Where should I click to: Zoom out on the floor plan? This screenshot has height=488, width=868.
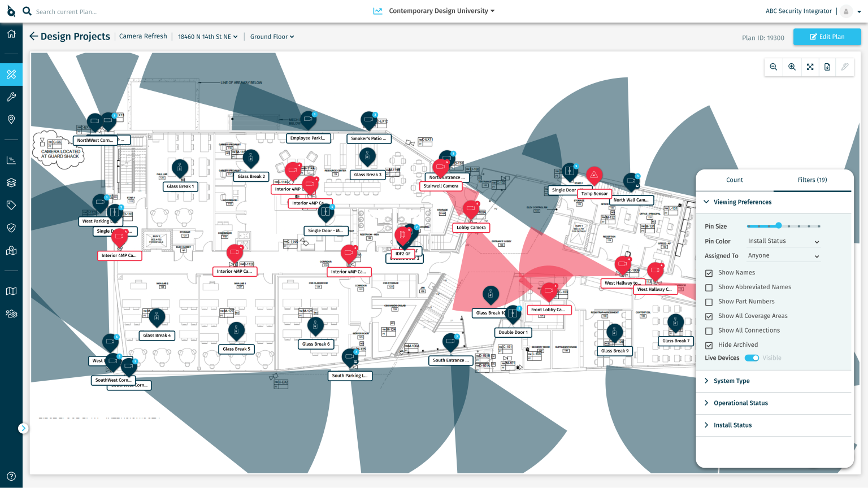point(773,67)
